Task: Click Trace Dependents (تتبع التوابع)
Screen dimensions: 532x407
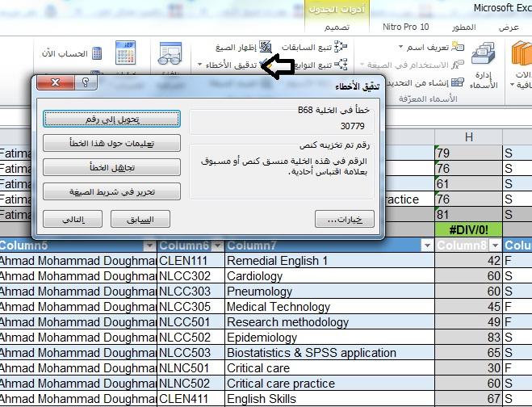Action: click(x=321, y=65)
